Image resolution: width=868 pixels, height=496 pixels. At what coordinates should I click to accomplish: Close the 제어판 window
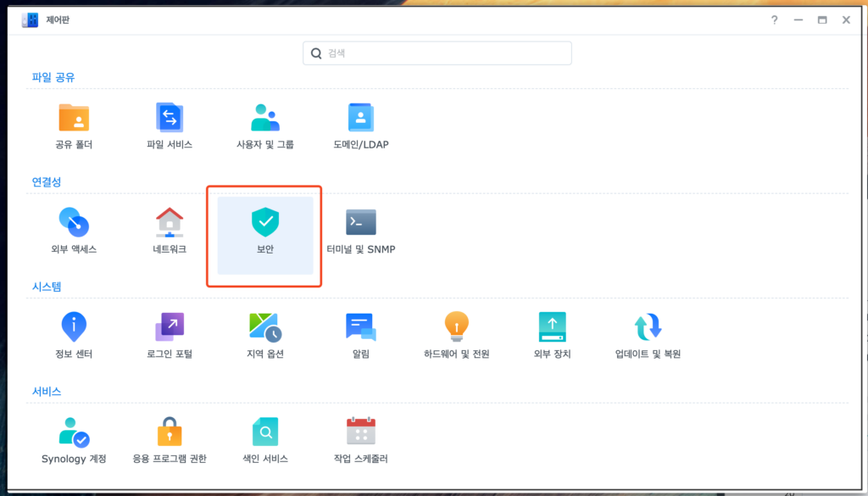[x=846, y=20]
